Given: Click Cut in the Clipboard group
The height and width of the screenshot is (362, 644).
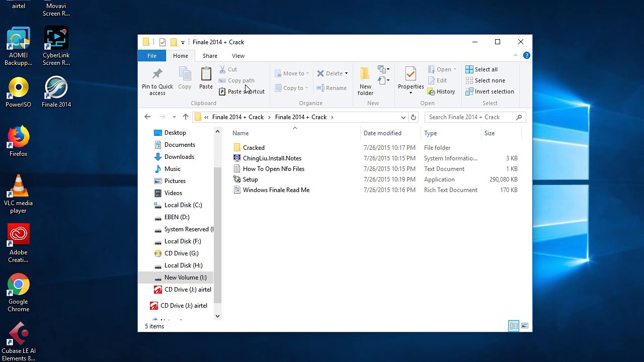Looking at the screenshot, I should (228, 69).
